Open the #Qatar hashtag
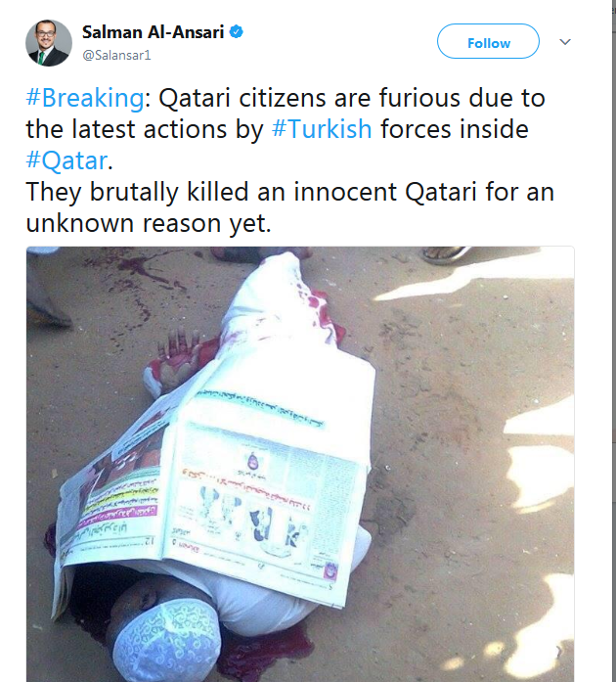The image size is (616, 682). coord(66,160)
